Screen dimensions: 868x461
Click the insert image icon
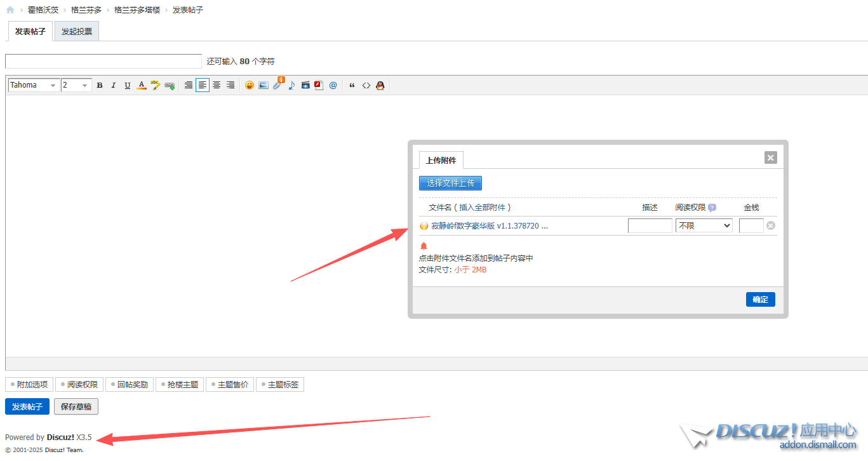point(264,85)
